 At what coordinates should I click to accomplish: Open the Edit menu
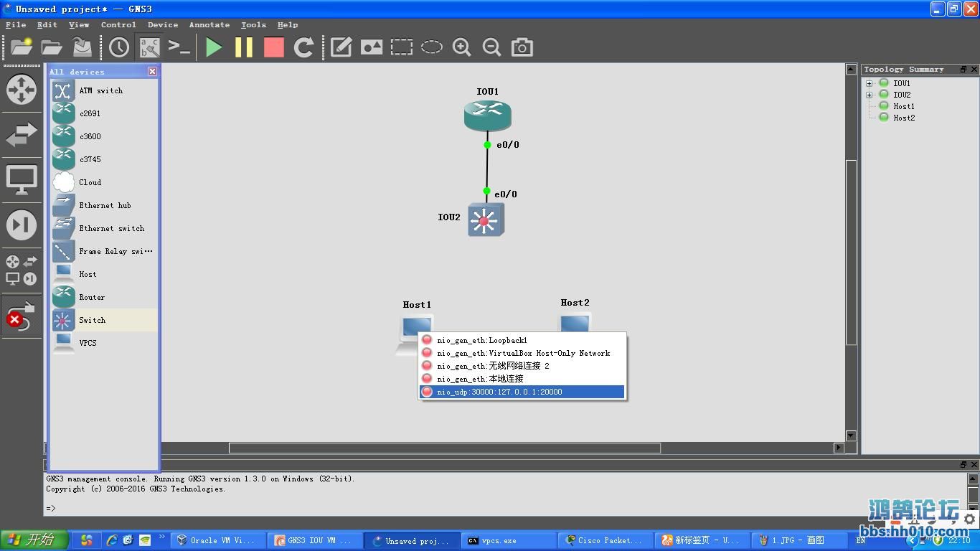pos(47,24)
